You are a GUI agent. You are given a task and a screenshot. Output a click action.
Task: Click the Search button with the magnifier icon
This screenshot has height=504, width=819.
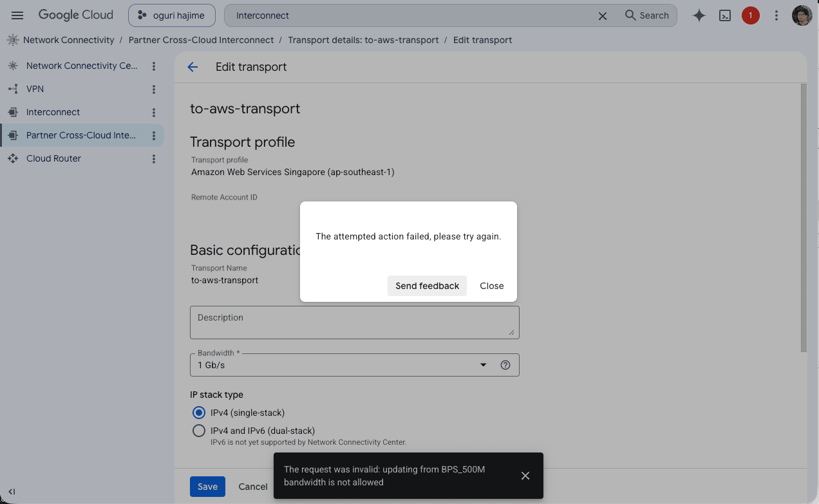coord(647,15)
